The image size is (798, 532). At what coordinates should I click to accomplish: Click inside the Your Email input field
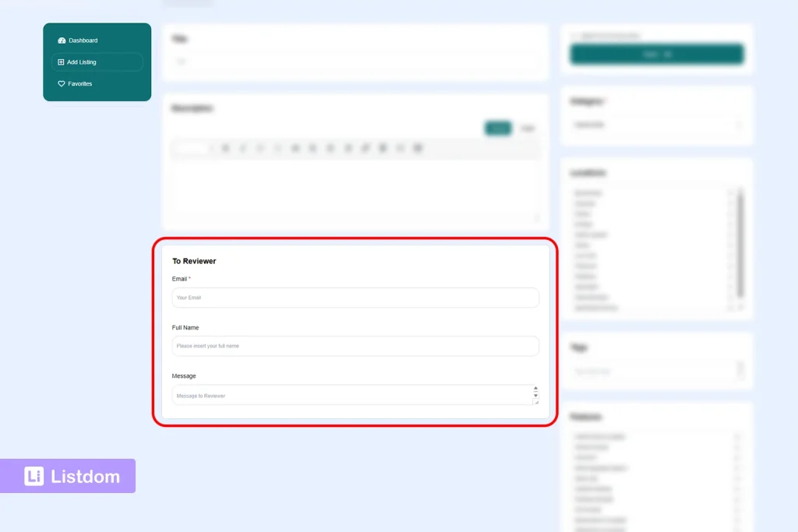tap(355, 298)
